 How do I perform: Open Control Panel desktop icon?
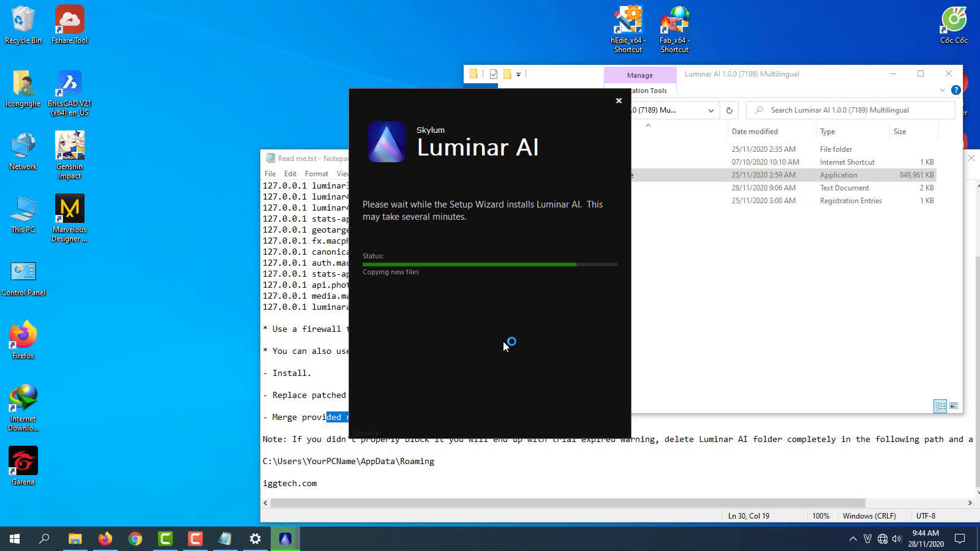(23, 279)
